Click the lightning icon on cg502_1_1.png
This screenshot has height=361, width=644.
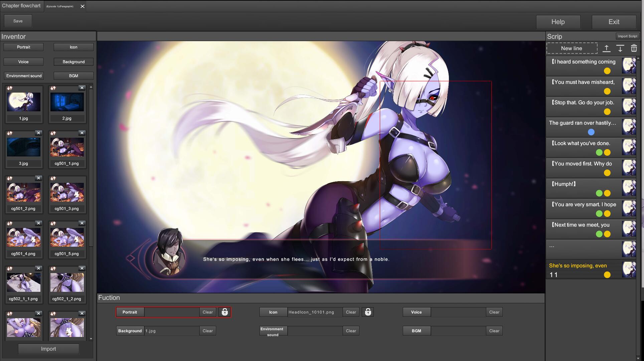tap(9, 268)
